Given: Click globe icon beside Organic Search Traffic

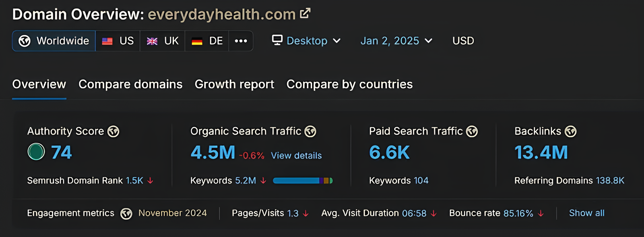Looking at the screenshot, I should pos(310,131).
